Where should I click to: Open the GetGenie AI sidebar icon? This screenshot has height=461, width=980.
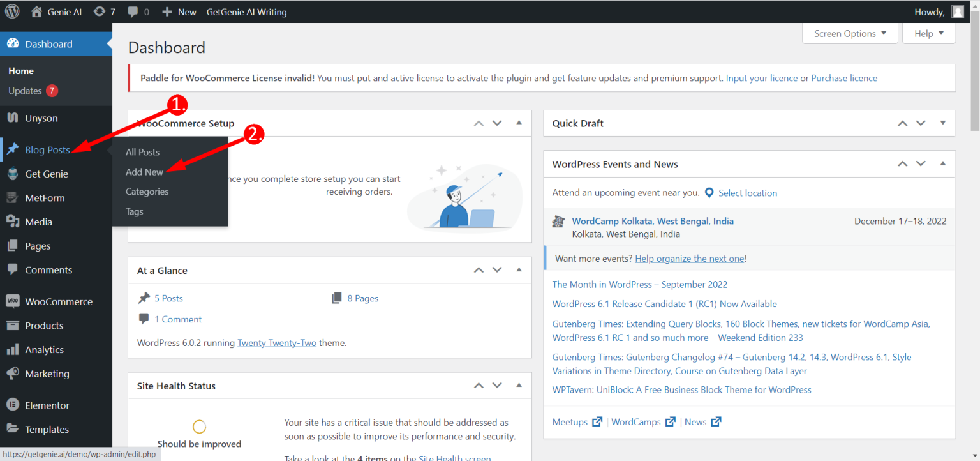tap(13, 173)
